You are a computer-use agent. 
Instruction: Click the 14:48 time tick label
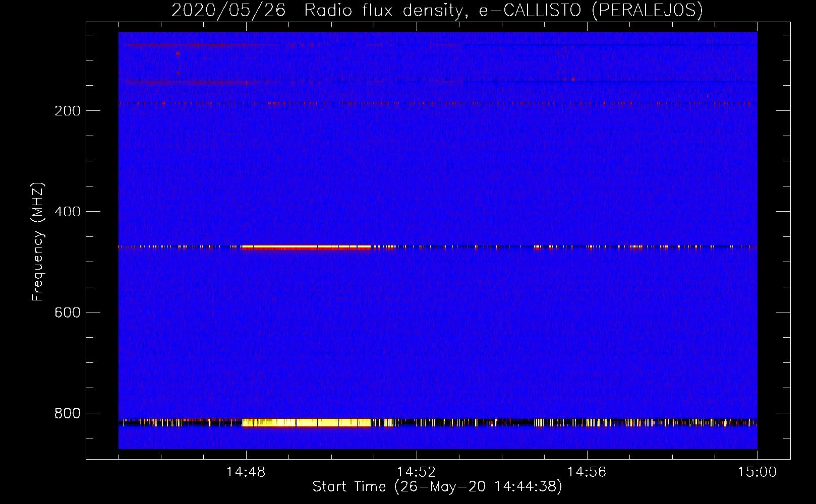pos(246,472)
